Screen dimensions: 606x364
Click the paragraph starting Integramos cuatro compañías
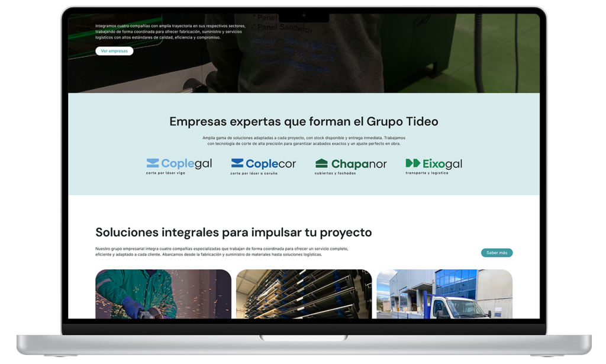pyautogui.click(x=170, y=32)
